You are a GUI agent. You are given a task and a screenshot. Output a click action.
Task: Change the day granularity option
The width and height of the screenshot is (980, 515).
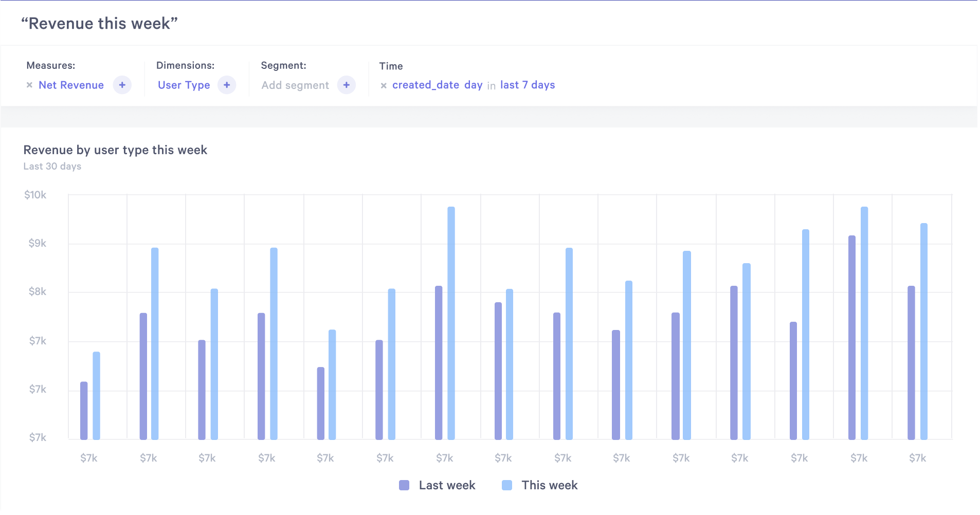pos(473,85)
